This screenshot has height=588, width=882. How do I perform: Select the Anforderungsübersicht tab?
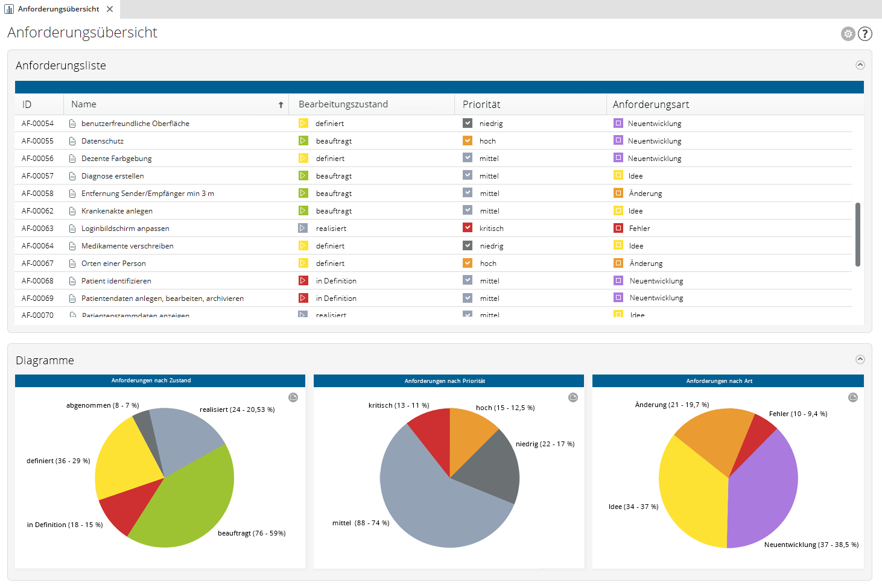click(59, 9)
